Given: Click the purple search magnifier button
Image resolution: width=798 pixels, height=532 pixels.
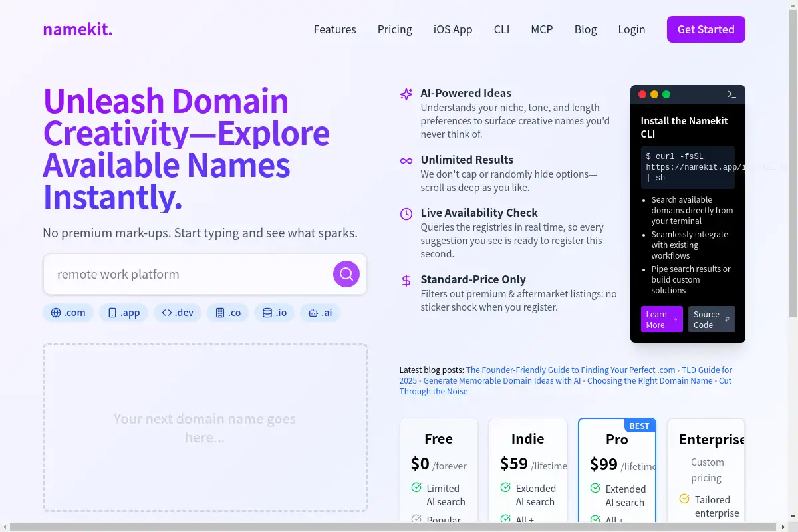Looking at the screenshot, I should point(346,274).
